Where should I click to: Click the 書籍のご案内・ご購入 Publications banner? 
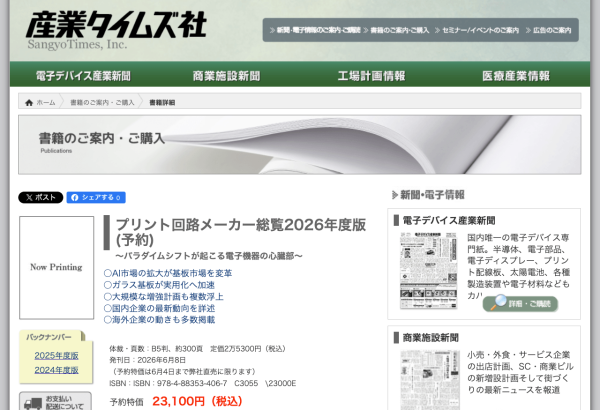[300, 145]
